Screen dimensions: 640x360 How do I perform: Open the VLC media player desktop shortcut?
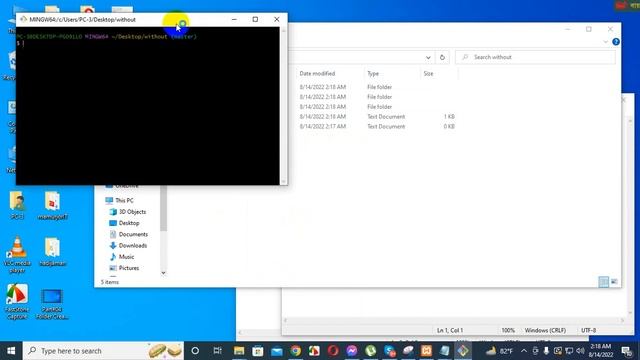tap(17, 254)
